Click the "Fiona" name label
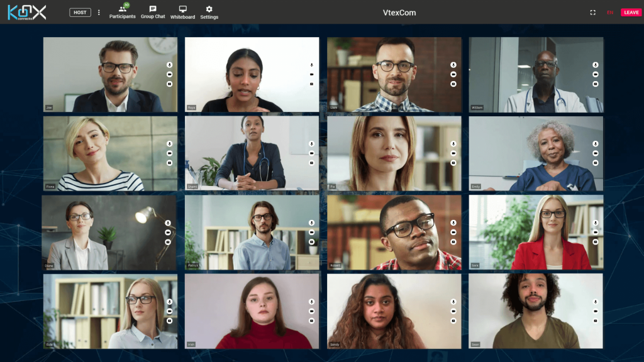The height and width of the screenshot is (362, 644). click(x=50, y=187)
